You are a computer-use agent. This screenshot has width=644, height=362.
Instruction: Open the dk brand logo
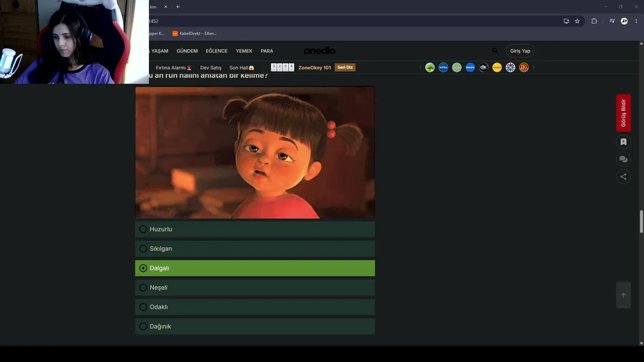point(484,67)
